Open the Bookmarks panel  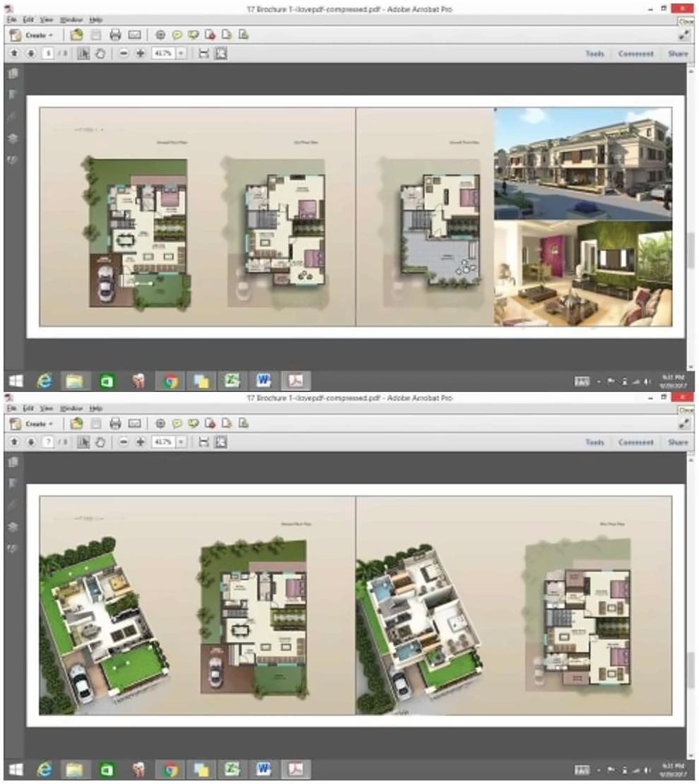tap(12, 94)
